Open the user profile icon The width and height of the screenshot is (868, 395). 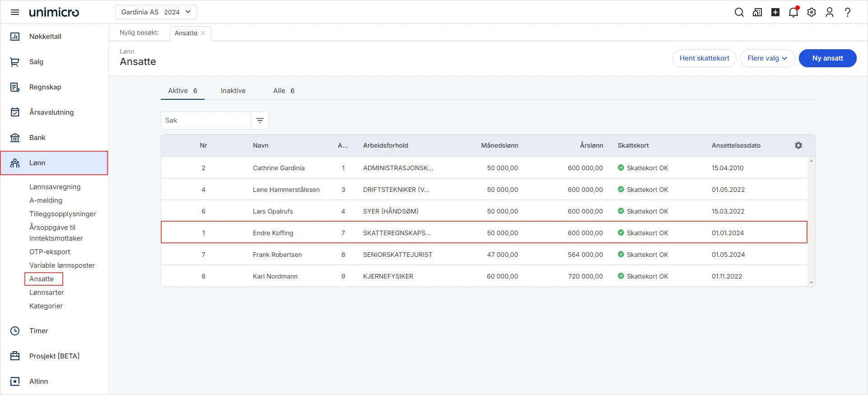point(830,12)
